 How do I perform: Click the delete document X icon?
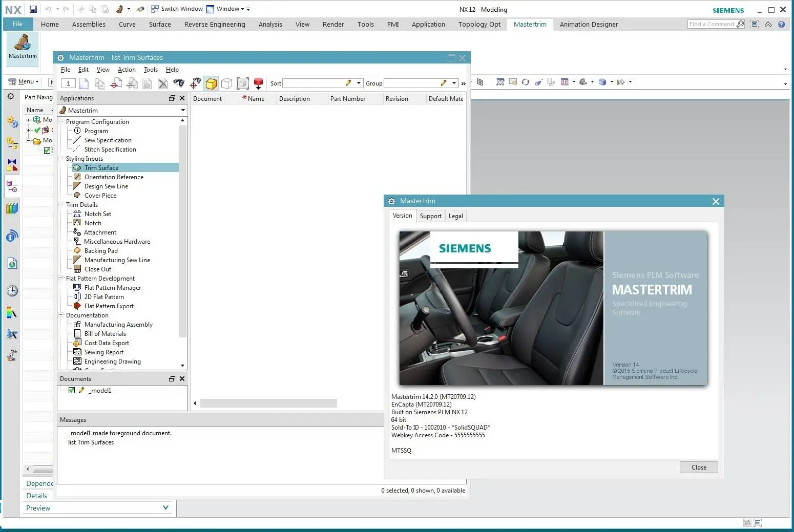[x=163, y=83]
